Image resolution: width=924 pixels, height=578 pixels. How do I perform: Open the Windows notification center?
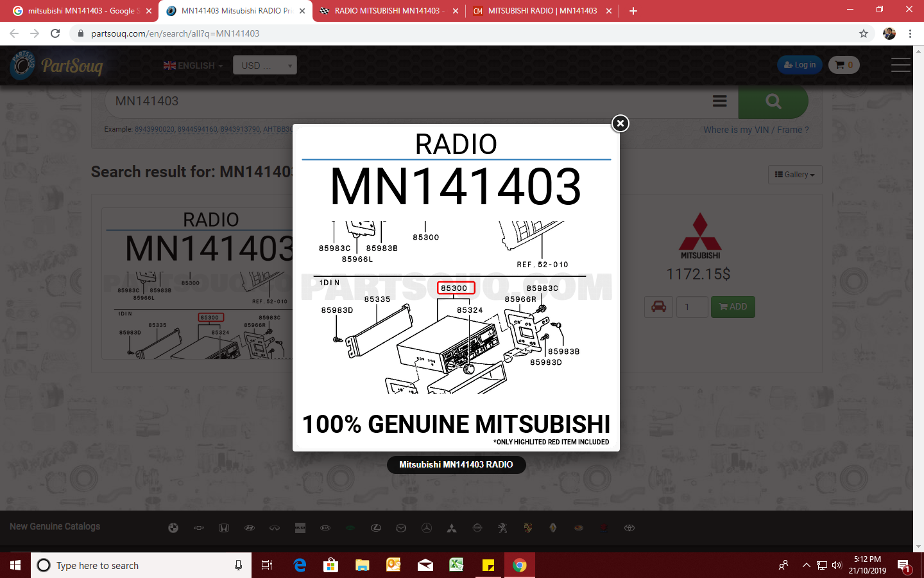(904, 566)
